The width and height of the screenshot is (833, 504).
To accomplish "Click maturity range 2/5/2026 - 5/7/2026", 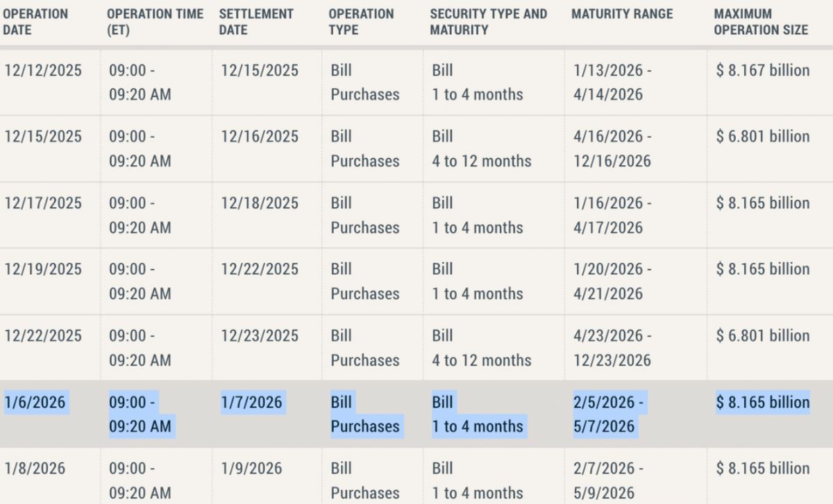I will pyautogui.click(x=609, y=414).
